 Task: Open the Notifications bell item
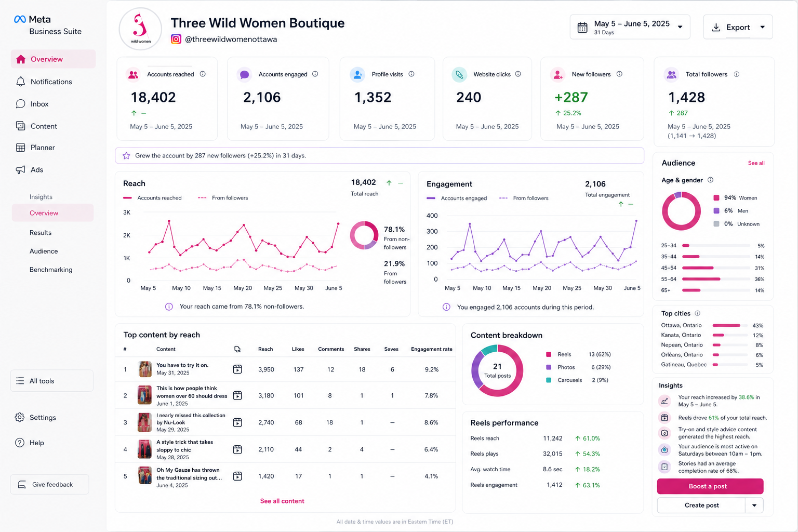pyautogui.click(x=21, y=82)
